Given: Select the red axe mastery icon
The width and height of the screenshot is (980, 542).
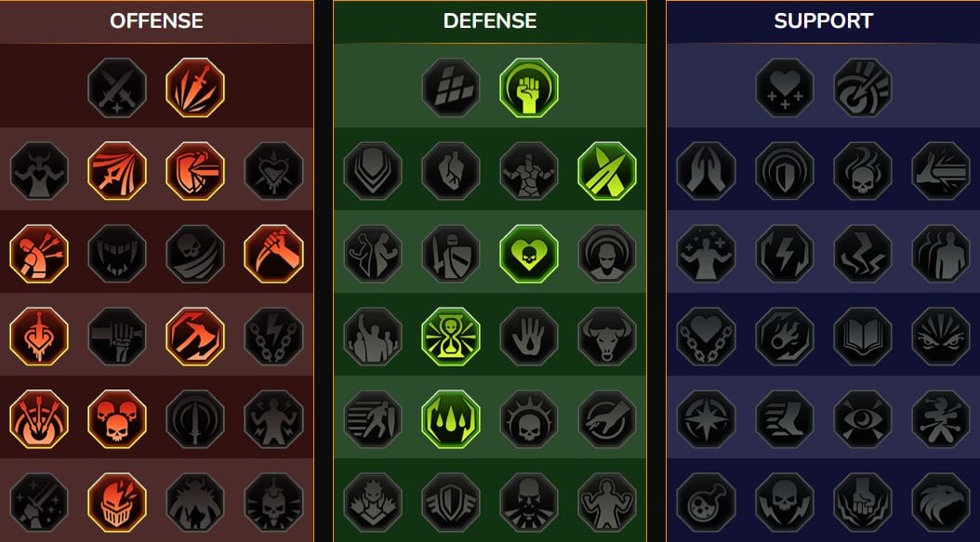Looking at the screenshot, I should [195, 337].
